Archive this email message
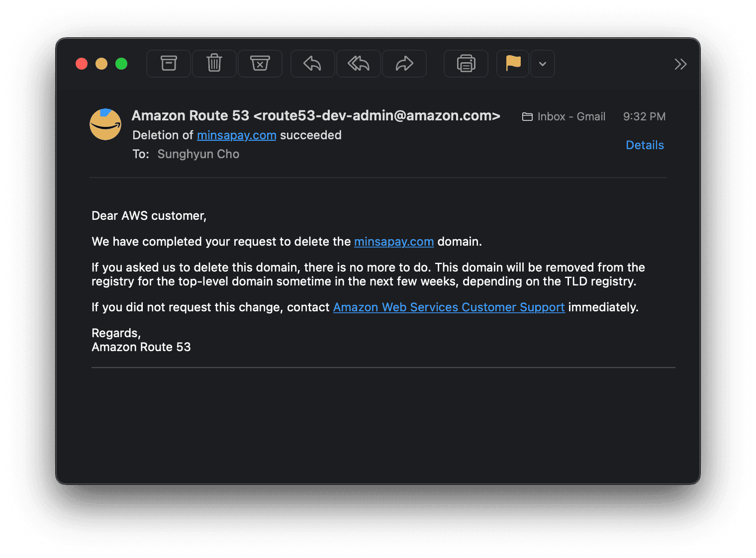Screen dimensions: 756x558 pos(169,64)
